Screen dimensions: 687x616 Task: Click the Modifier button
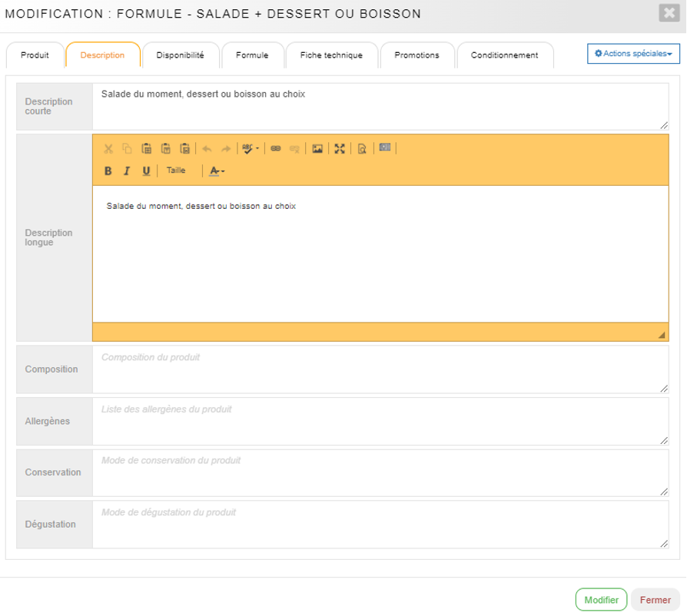(601, 600)
